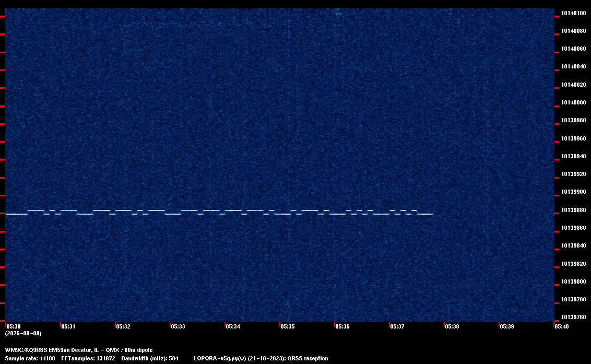Click the 10139820 frequency label

point(573,264)
